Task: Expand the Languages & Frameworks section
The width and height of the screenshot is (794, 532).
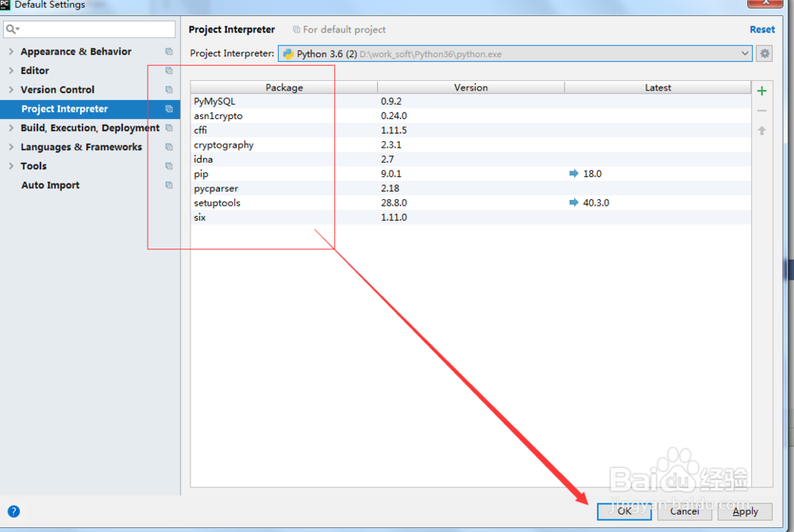Action: [11, 148]
